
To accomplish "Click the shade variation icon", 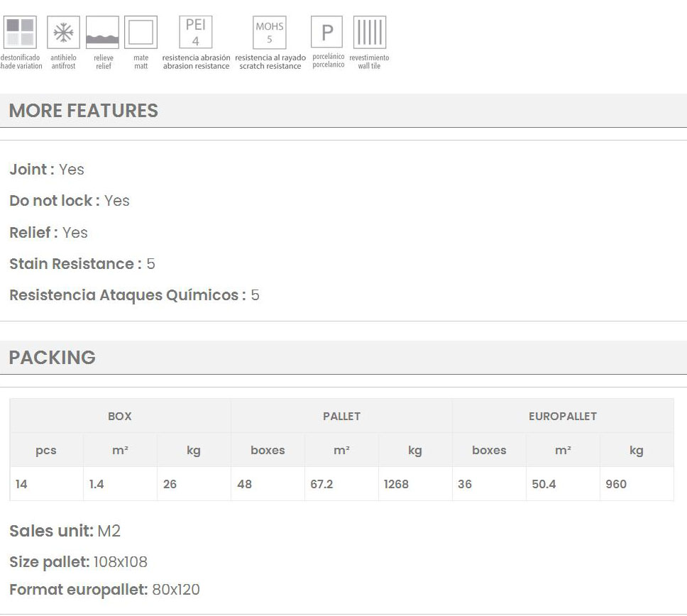I will click(x=20, y=33).
